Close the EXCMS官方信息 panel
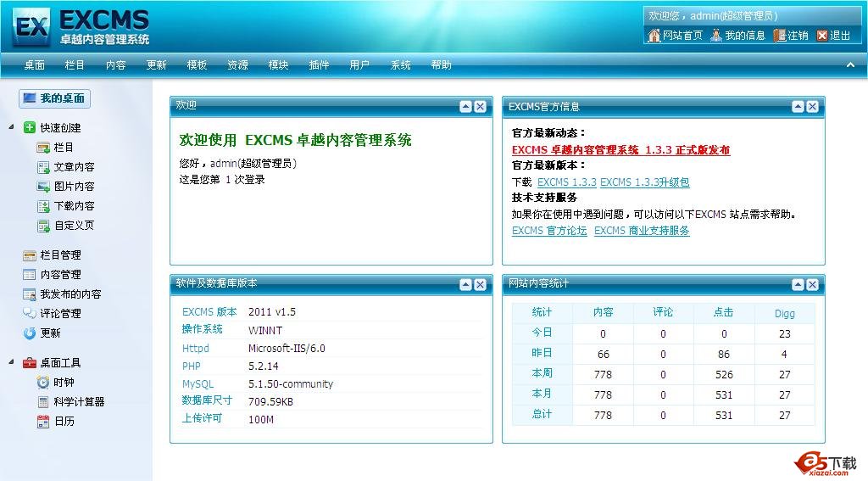 point(812,106)
